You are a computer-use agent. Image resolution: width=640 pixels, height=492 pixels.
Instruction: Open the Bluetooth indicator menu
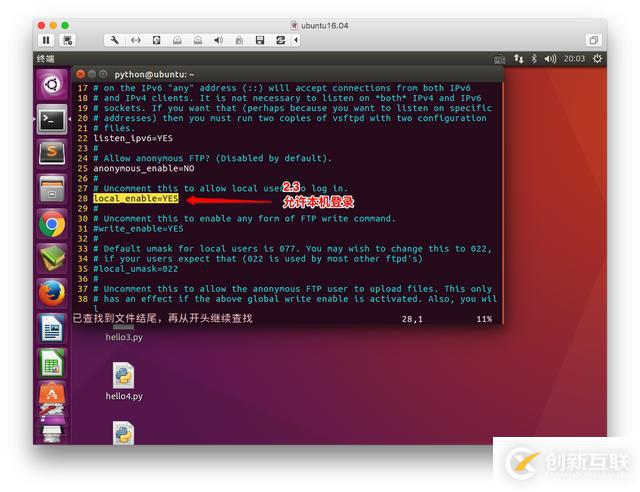point(534,59)
